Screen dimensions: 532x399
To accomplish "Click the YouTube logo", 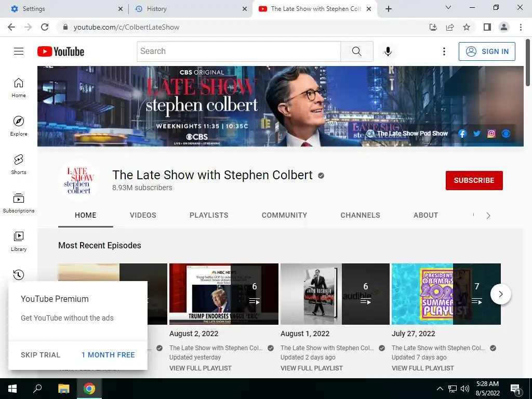I will 61,51.
